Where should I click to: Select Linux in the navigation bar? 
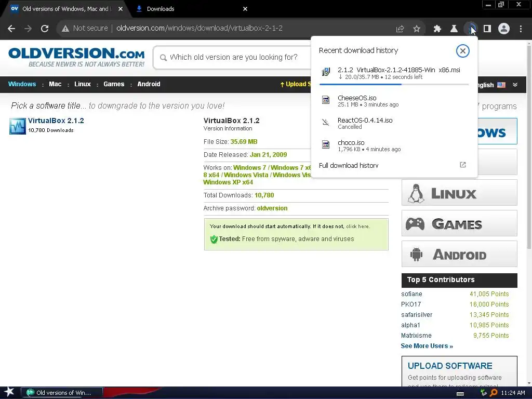83,84
